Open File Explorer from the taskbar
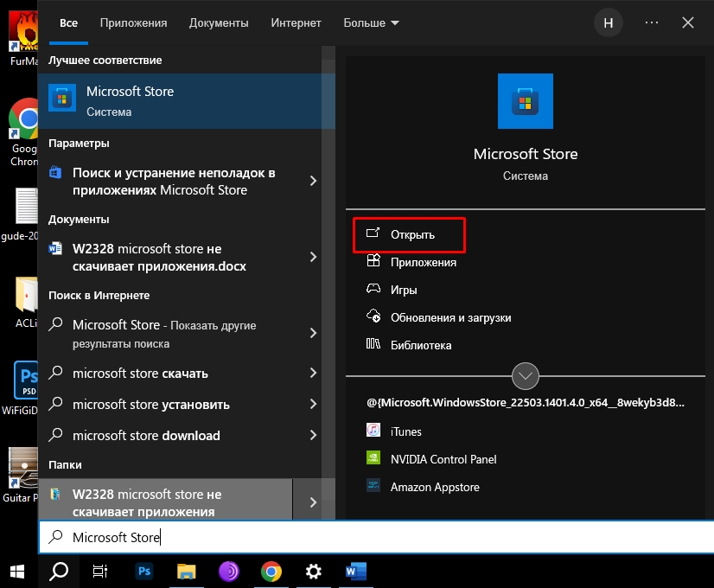Viewport: 714px width, 588px height. tap(186, 572)
